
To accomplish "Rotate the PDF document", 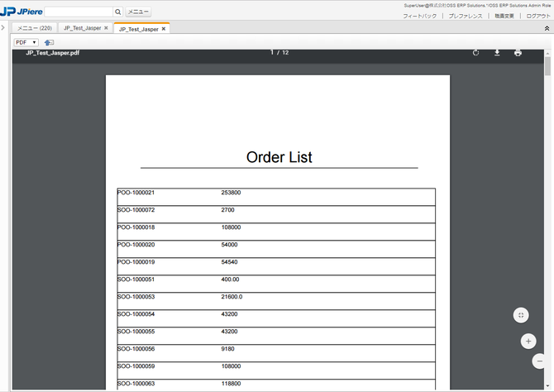I will point(476,53).
